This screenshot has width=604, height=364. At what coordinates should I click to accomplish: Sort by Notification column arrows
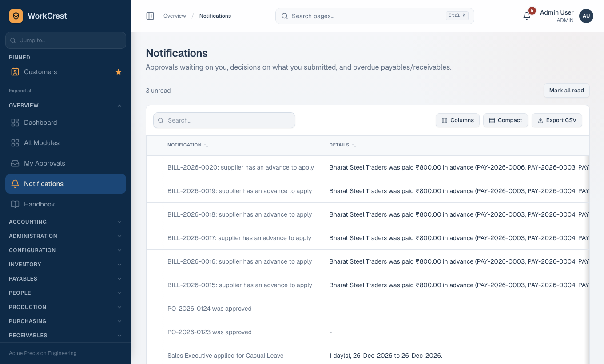pyautogui.click(x=206, y=145)
